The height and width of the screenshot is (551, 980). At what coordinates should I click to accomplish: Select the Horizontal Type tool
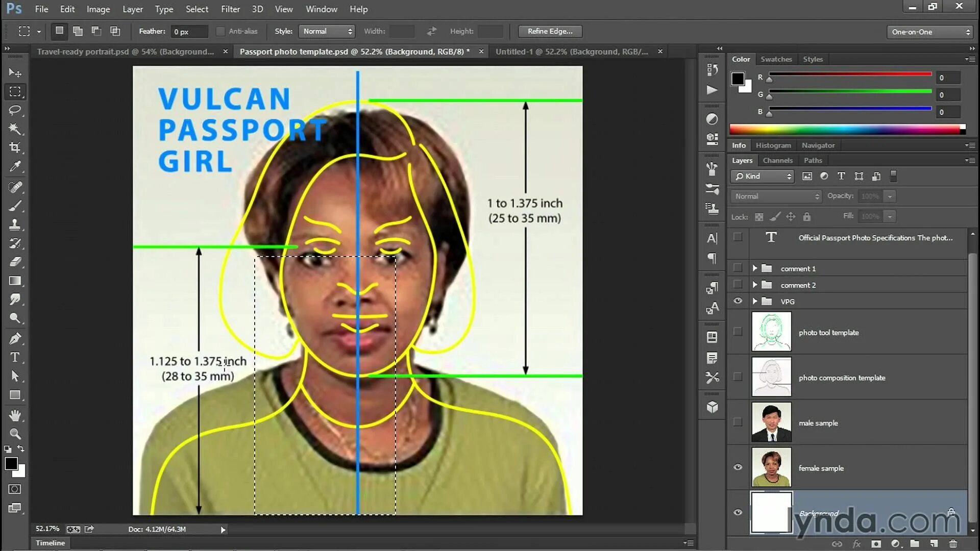click(15, 357)
